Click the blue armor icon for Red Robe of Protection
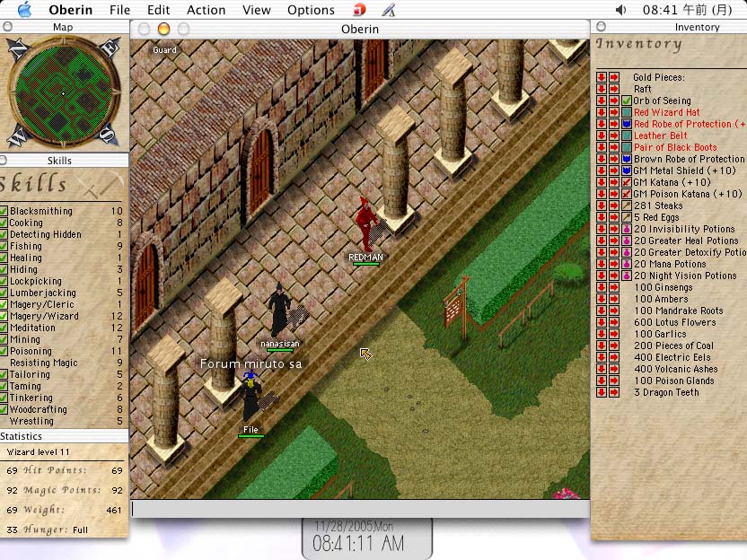Image resolution: width=747 pixels, height=560 pixels. tap(627, 124)
